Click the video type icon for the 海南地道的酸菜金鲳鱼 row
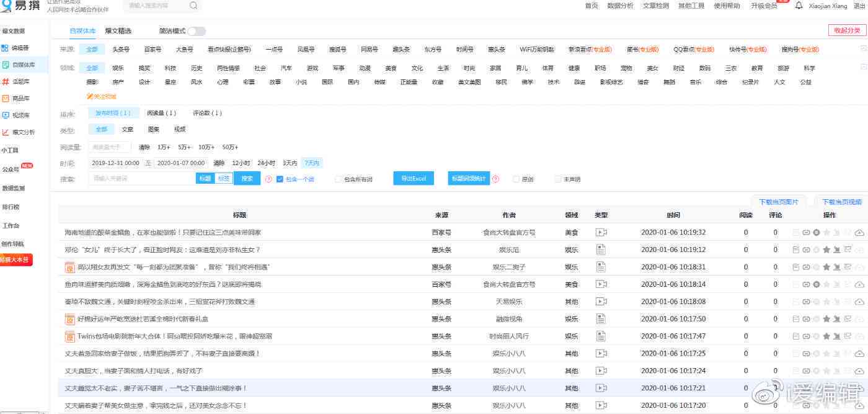The image size is (868, 414). pos(601,232)
